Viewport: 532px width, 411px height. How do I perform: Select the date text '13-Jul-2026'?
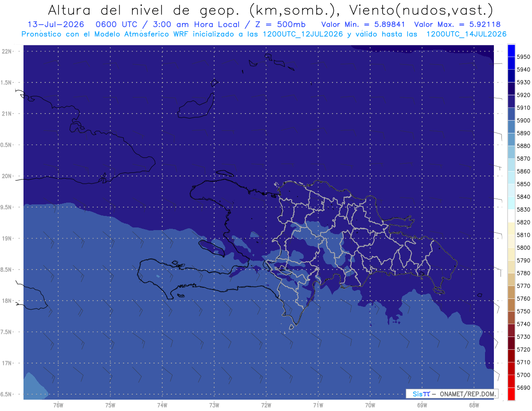(x=56, y=25)
